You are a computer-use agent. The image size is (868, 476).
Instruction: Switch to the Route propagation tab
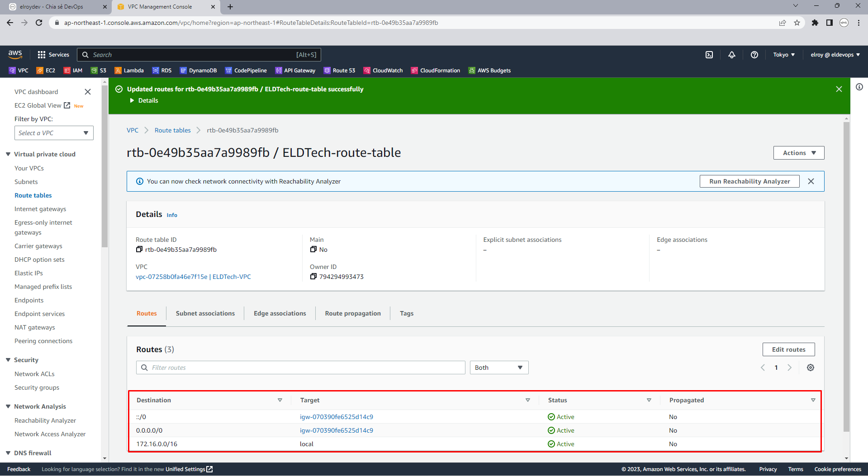tap(353, 313)
